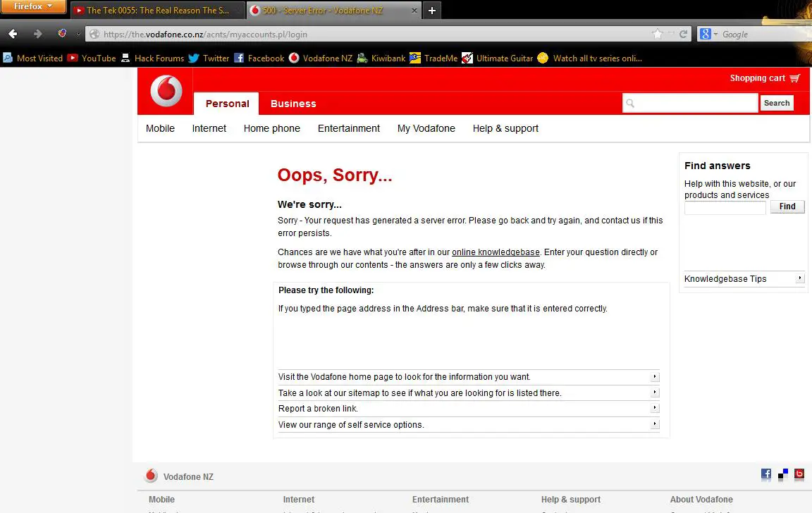The width and height of the screenshot is (812, 513).
Task: Open a new tab with the plus button
Action: 432,11
